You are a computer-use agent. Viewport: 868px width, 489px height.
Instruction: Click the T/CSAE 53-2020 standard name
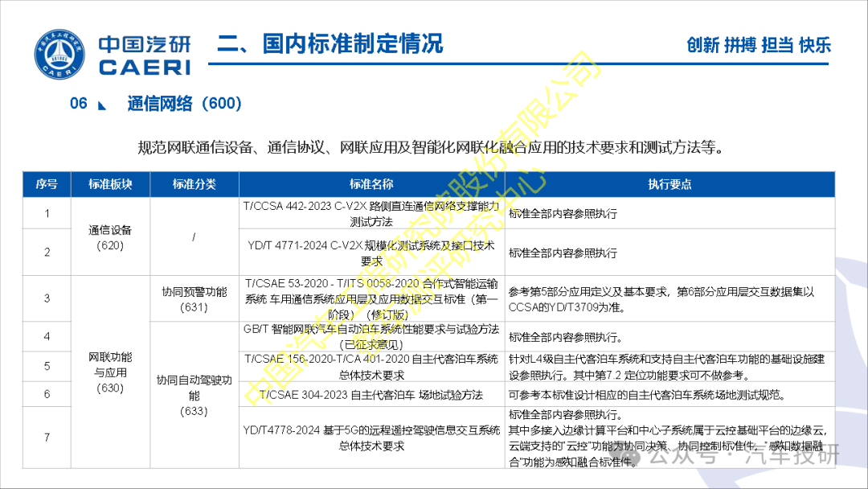click(x=371, y=299)
